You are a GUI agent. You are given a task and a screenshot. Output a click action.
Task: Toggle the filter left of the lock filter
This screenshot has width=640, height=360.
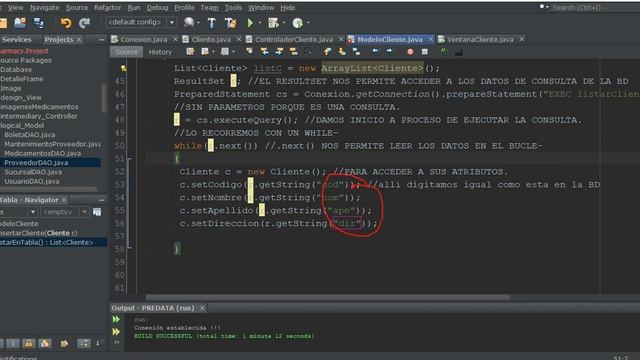coord(13,343)
